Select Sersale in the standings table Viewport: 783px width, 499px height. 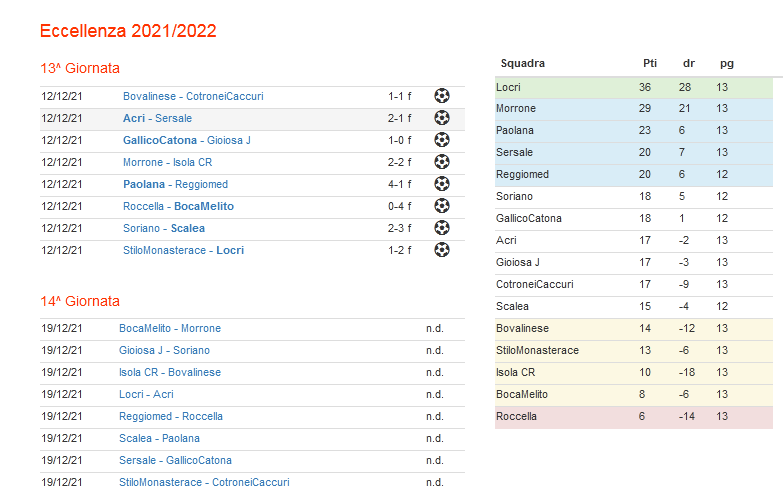click(514, 152)
